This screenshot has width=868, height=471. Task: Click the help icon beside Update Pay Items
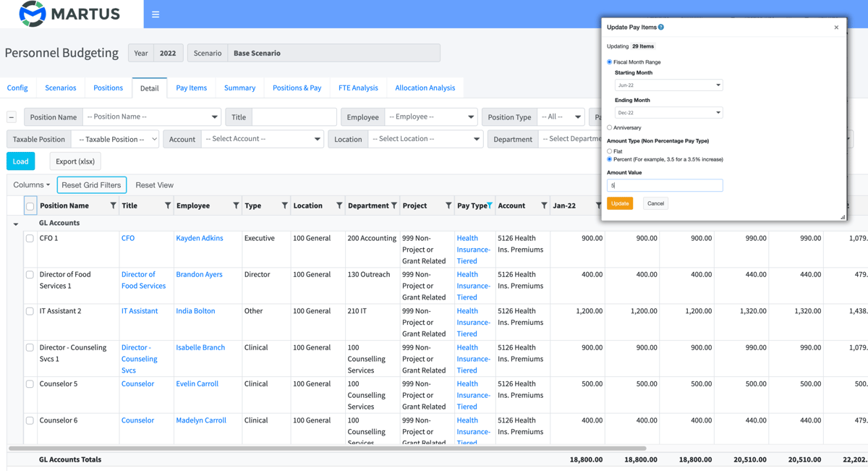662,27
